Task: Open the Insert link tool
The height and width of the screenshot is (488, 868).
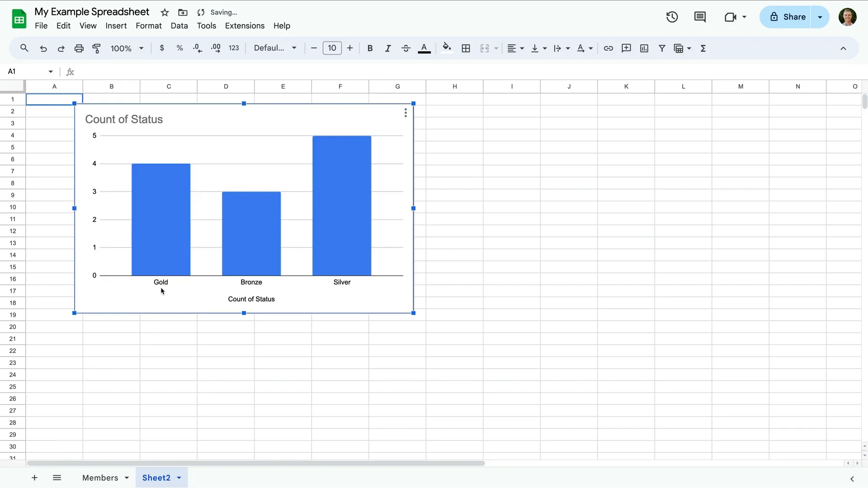Action: (x=609, y=48)
